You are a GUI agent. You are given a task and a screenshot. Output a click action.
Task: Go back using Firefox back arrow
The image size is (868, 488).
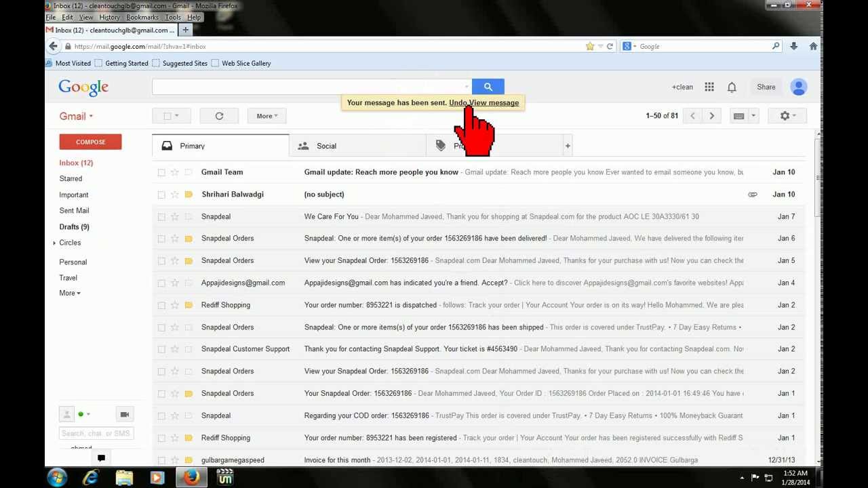tap(53, 46)
